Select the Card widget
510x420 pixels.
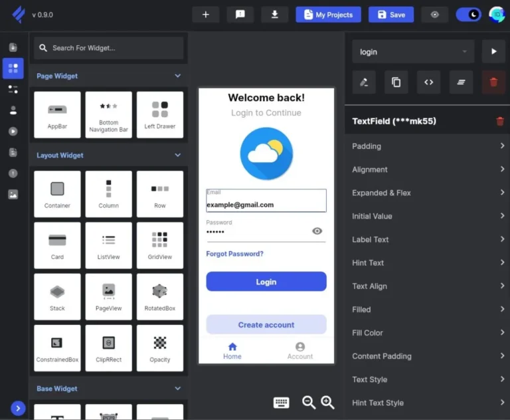pos(57,245)
